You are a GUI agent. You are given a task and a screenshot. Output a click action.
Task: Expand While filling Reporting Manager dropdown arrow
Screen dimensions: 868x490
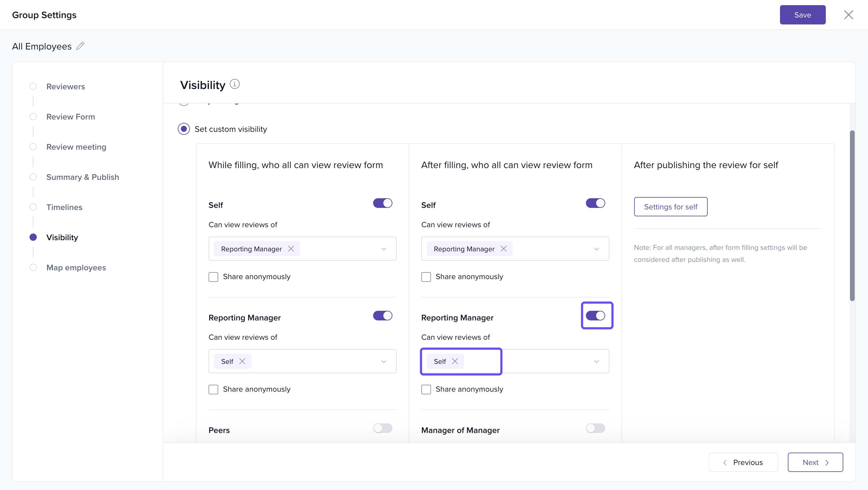[383, 361]
